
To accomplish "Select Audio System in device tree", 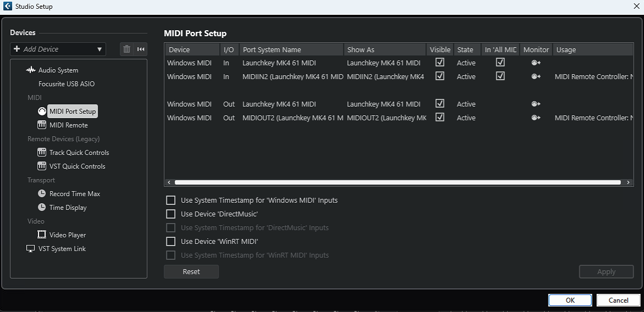I will [58, 70].
